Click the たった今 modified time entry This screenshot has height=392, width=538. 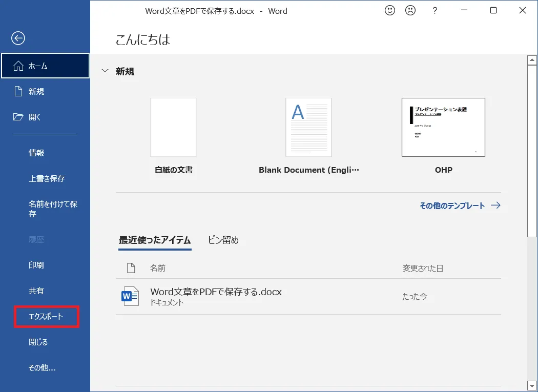click(415, 296)
